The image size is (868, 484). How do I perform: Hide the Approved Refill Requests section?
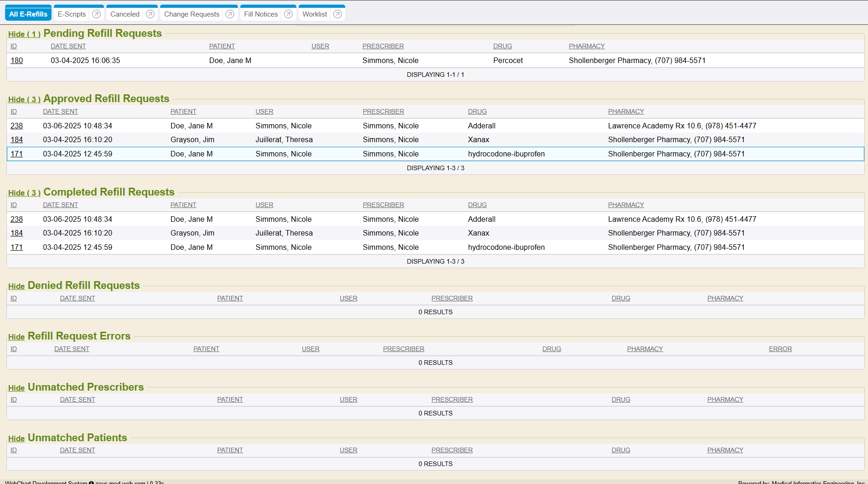coord(24,99)
